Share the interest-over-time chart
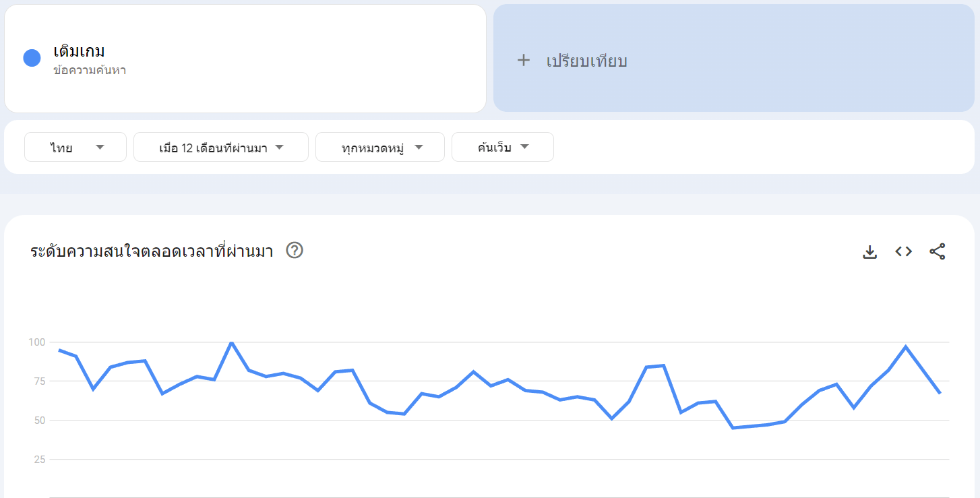Screen dimensions: 980x498 click(938, 251)
